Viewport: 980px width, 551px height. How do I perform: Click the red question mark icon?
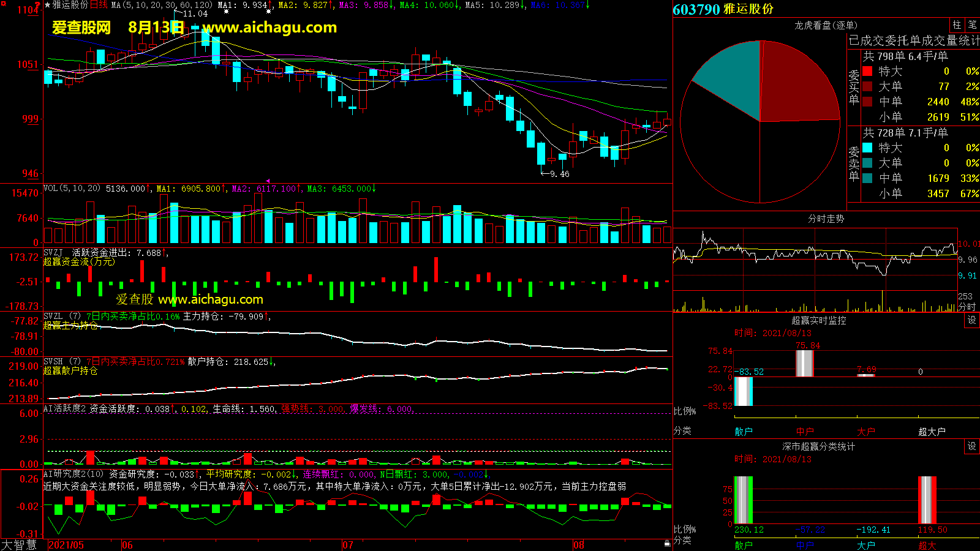(38, 5)
